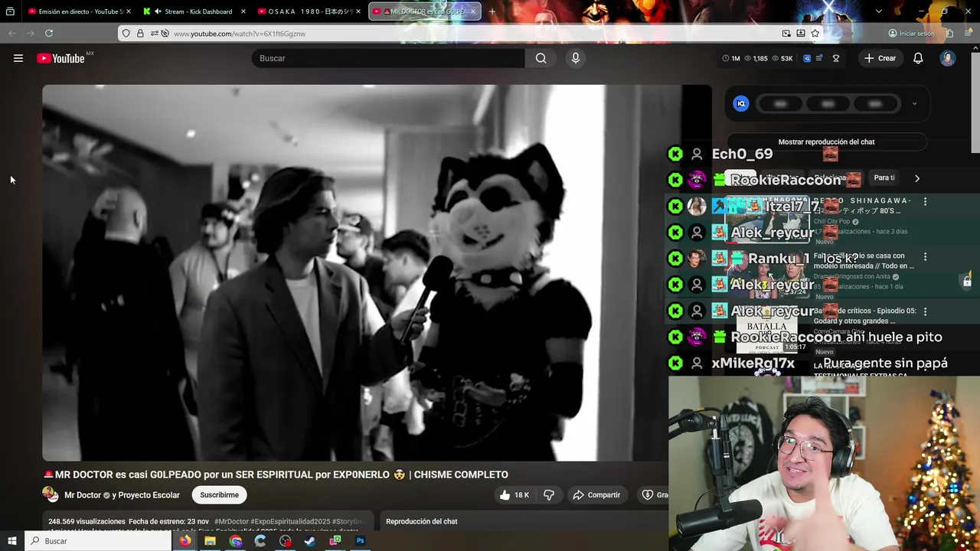Open the account avatar menu
Viewport: 980px width, 551px height.
click(x=948, y=58)
